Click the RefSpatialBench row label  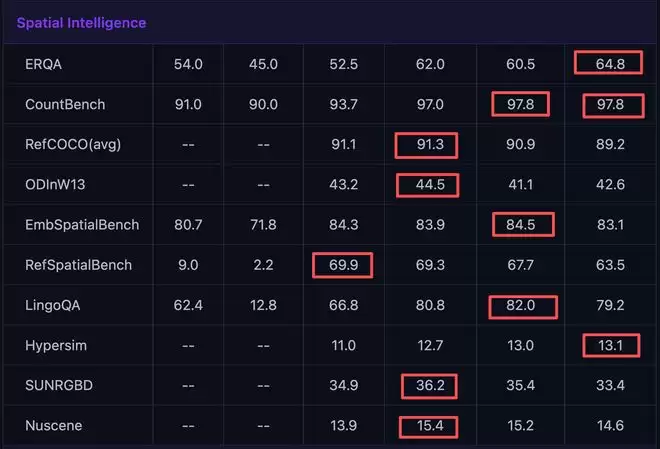80,266
